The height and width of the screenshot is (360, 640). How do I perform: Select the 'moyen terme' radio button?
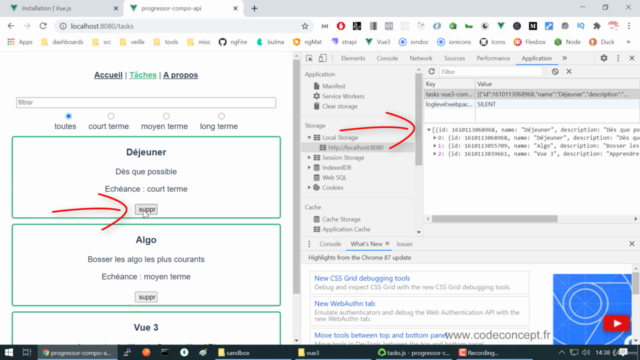(166, 116)
